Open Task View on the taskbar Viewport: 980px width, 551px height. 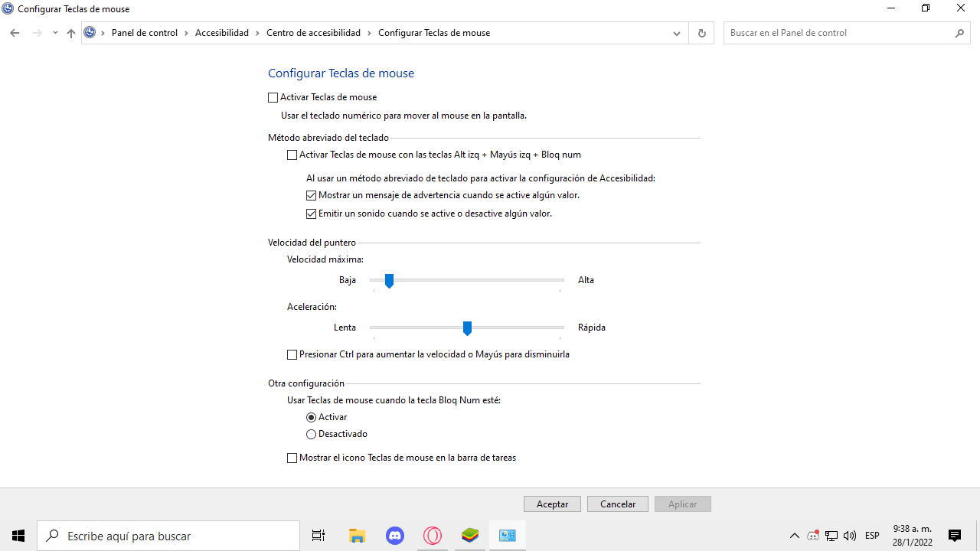tap(318, 536)
